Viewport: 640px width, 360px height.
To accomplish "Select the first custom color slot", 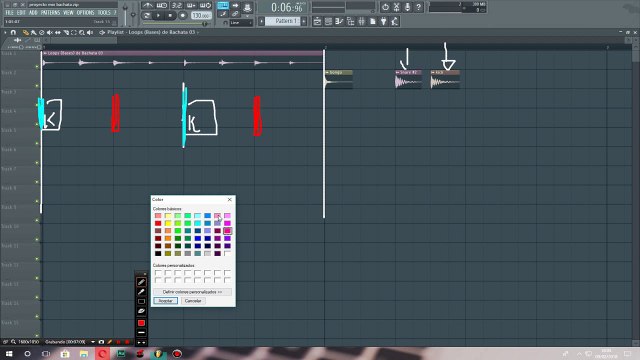I will click(158, 273).
